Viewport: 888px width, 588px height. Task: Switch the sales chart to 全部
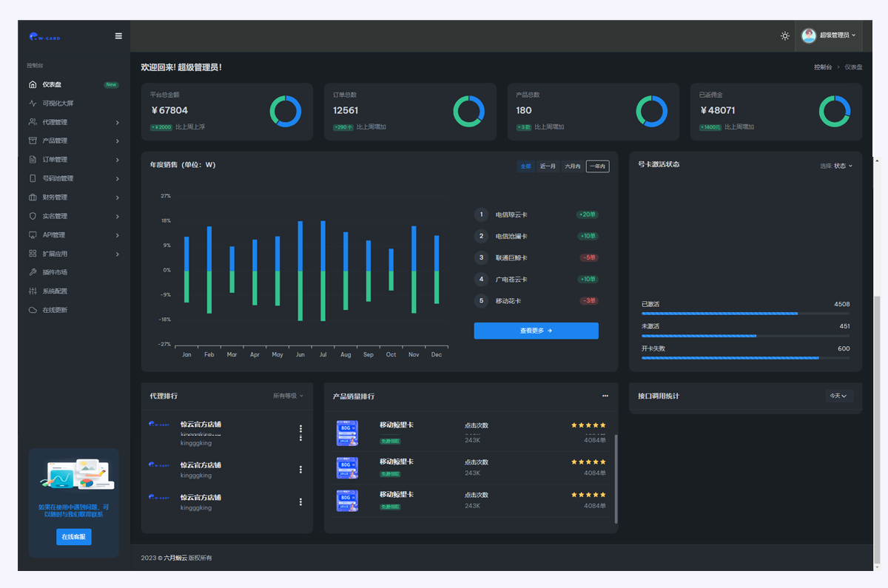(525, 166)
